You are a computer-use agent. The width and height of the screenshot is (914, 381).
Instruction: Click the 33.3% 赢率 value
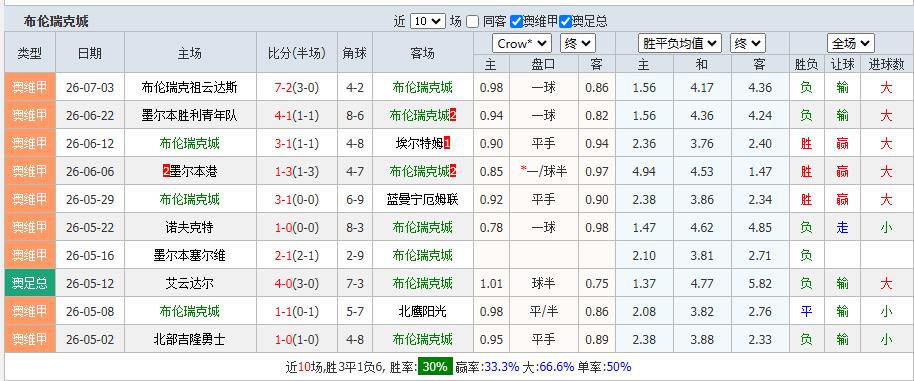pos(502,367)
